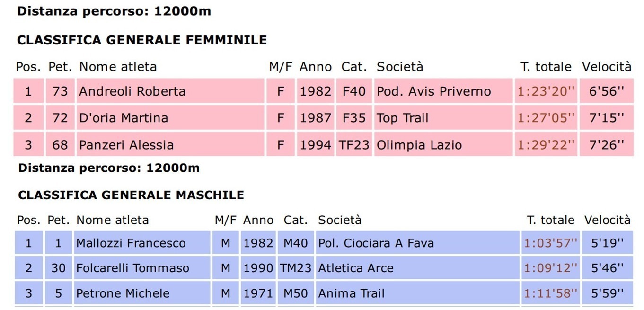This screenshot has width=644, height=310.
Task: Click total time 1:23'20''
Action: pyautogui.click(x=546, y=91)
